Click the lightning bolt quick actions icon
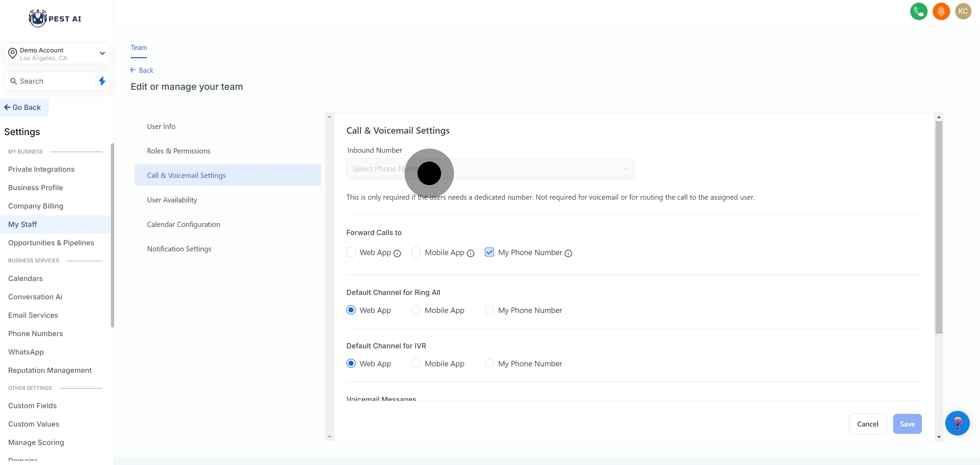 [x=102, y=81]
